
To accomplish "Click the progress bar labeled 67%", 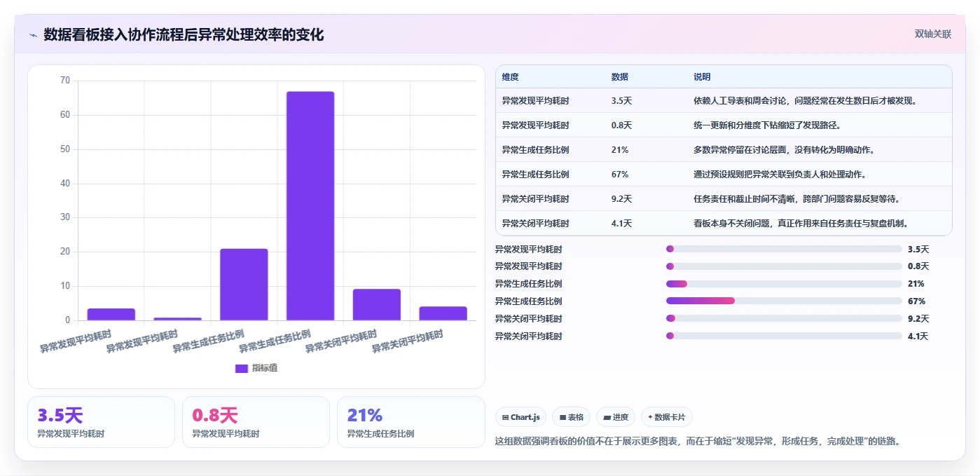I will 784,301.
